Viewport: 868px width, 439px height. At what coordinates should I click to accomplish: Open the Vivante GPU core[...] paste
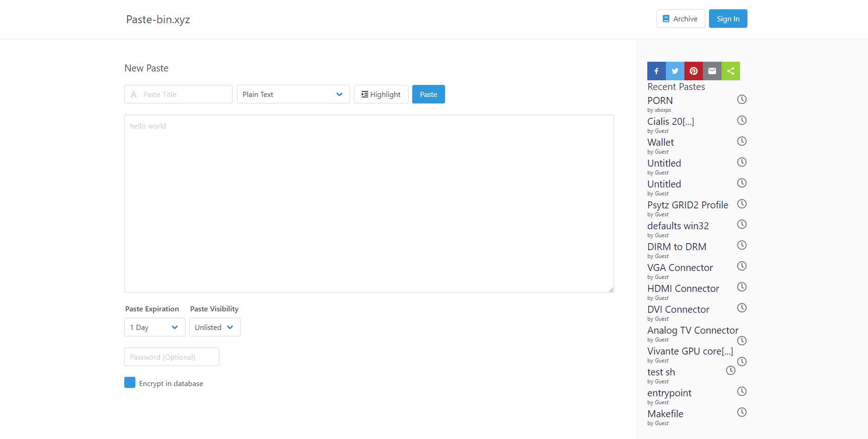pos(690,351)
